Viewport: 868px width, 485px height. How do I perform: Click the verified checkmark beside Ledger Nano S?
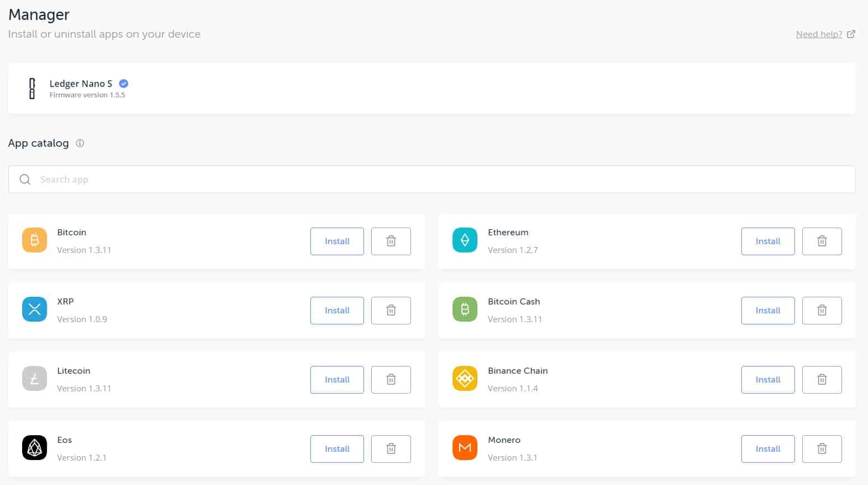coord(124,84)
